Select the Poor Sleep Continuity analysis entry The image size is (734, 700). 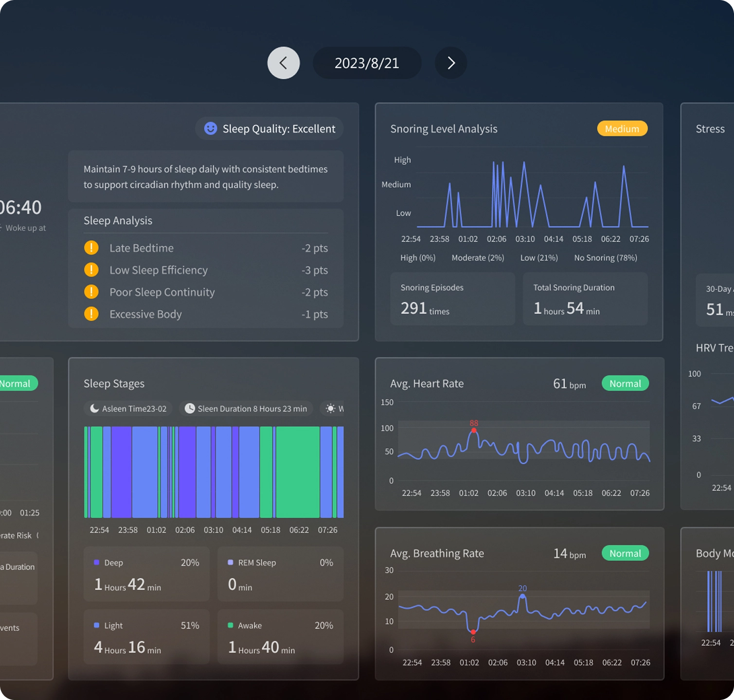(162, 292)
